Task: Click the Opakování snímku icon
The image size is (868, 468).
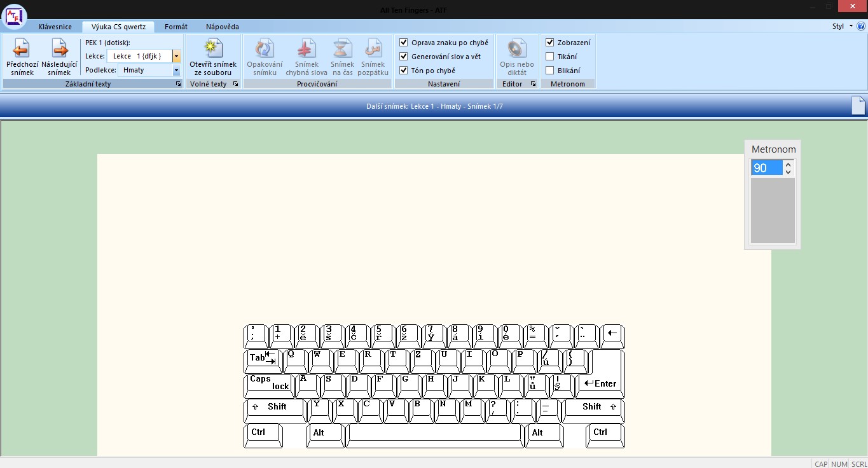Action: [x=265, y=57]
